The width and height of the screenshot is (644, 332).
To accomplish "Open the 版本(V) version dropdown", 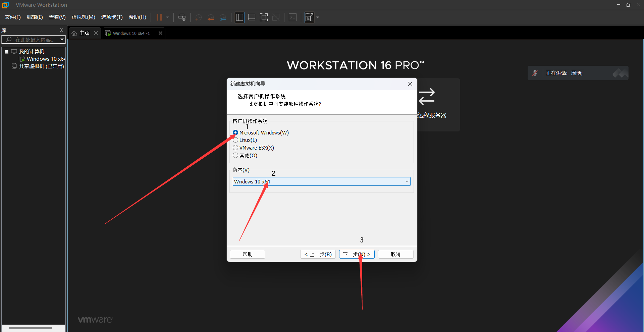I will pyautogui.click(x=321, y=181).
